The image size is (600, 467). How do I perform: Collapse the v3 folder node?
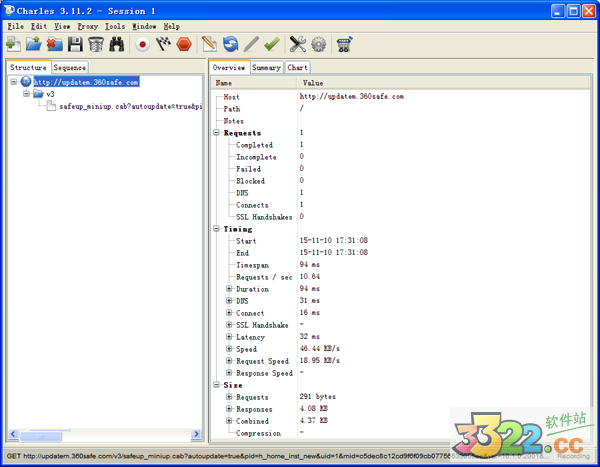[x=26, y=94]
